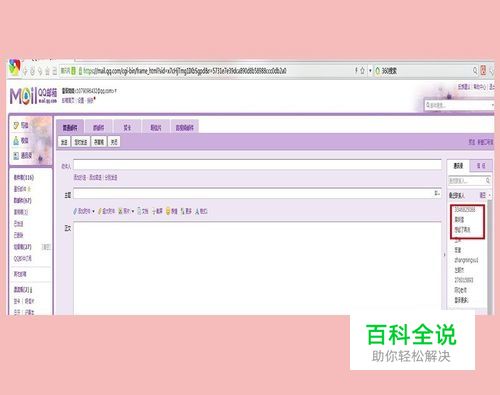This screenshot has height=395, width=500.
Task: Open the group mail folder (67)
Action: (x=22, y=200)
